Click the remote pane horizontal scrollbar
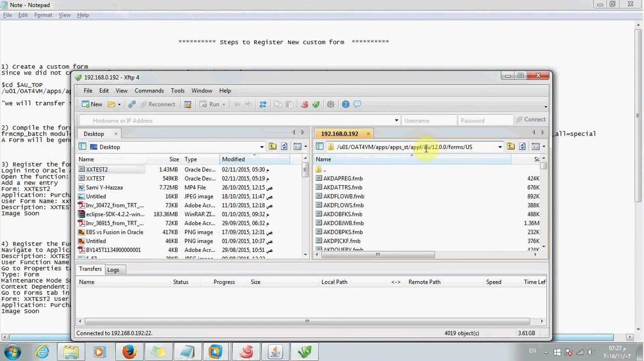Viewport: 644px width, 361px height. pos(377,254)
